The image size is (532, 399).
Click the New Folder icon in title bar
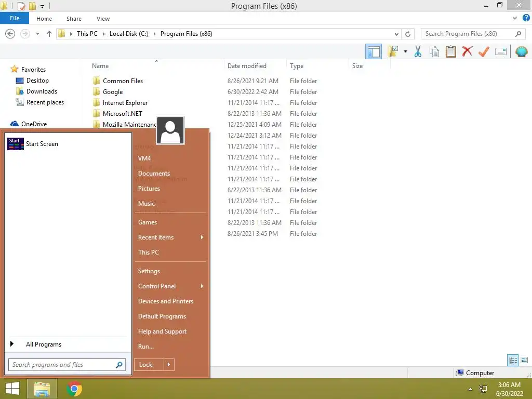click(32, 6)
